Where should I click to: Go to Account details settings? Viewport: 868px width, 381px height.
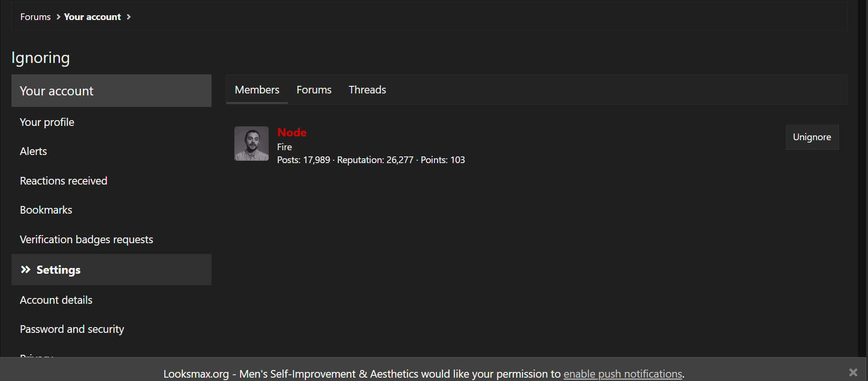click(56, 300)
